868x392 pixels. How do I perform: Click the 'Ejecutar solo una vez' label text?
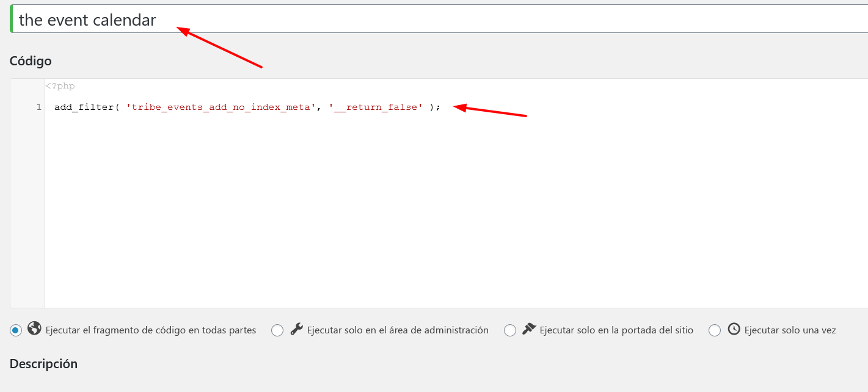click(x=790, y=330)
